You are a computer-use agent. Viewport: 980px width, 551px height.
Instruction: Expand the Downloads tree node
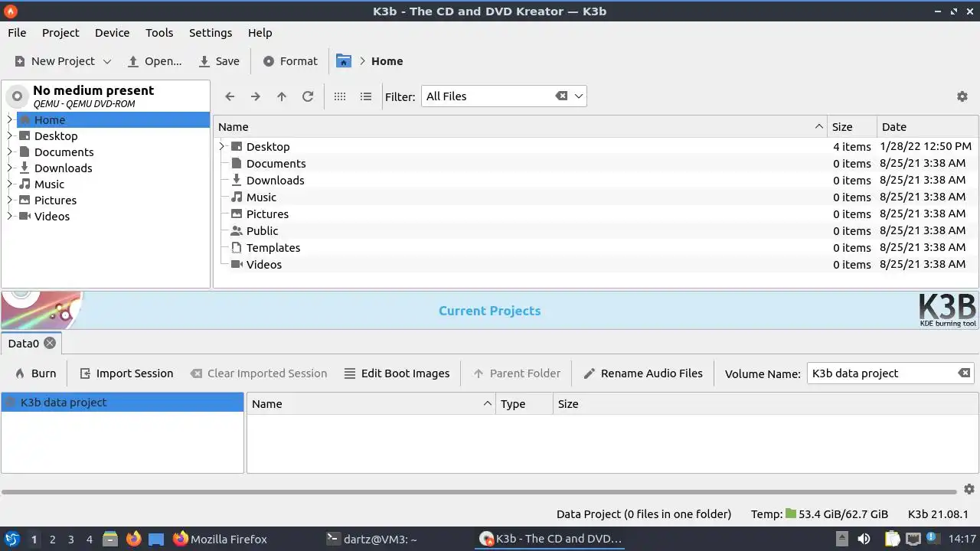tap(10, 168)
